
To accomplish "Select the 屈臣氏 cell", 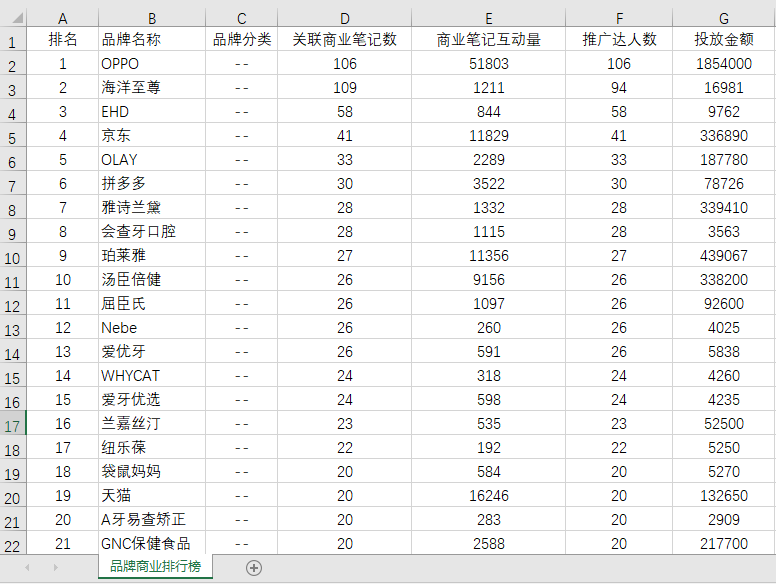I will coord(152,303).
